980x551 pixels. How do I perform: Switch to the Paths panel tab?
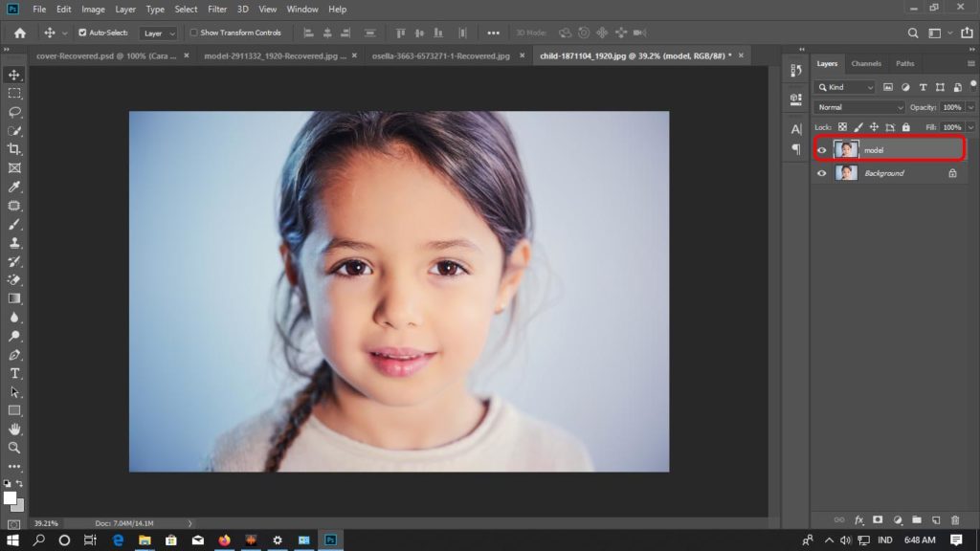pos(905,64)
